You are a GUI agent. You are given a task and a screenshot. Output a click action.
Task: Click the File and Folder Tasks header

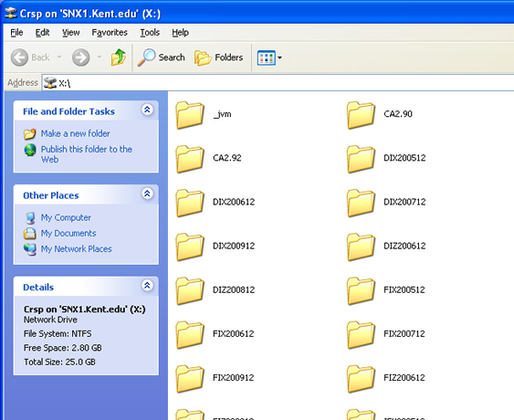[68, 111]
